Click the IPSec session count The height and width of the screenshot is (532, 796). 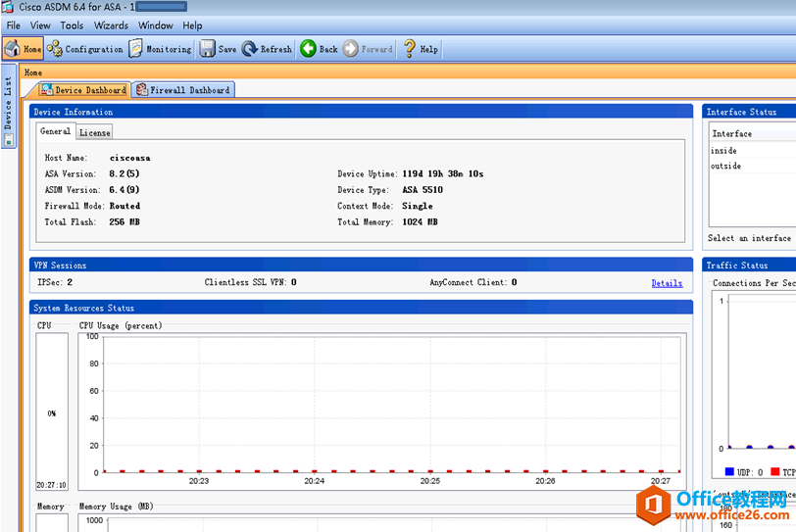click(70, 282)
